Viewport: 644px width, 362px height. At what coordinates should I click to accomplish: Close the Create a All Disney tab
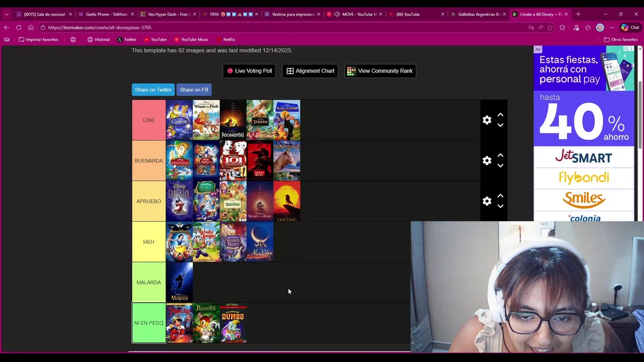point(566,14)
